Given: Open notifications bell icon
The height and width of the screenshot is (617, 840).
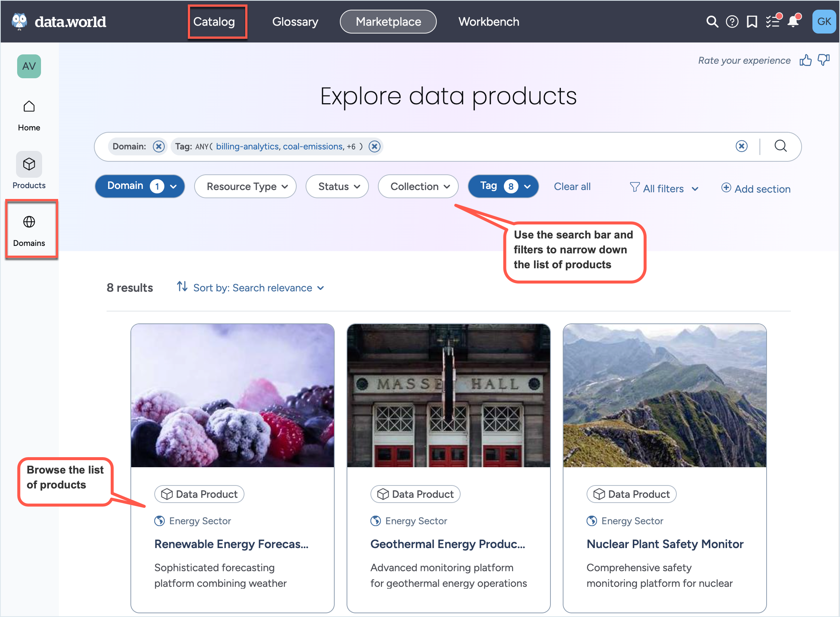Looking at the screenshot, I should pos(793,22).
